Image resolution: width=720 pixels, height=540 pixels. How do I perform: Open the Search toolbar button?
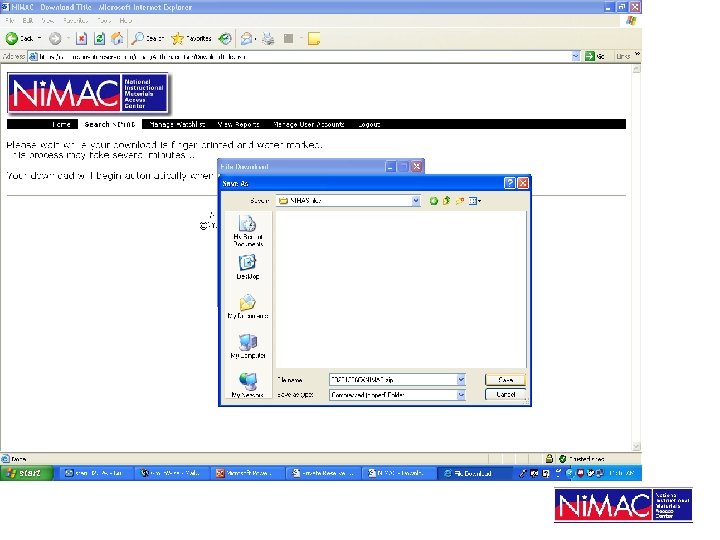pyautogui.click(x=147, y=39)
